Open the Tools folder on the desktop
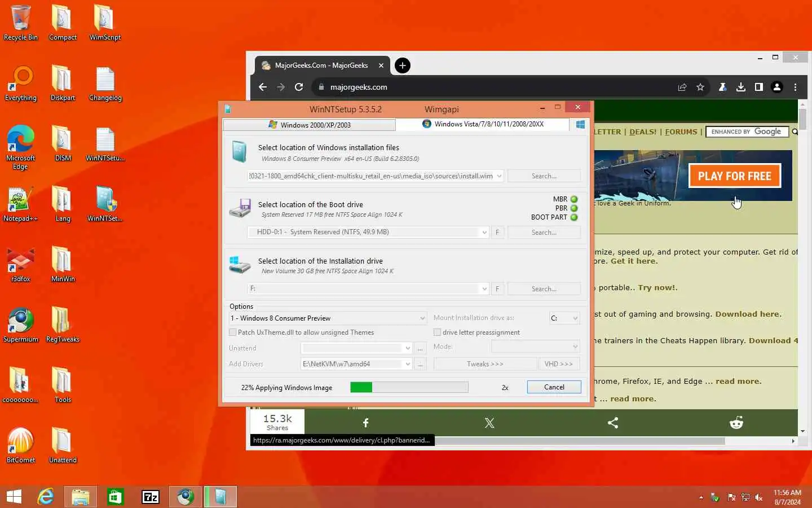812x508 pixels. click(x=63, y=386)
